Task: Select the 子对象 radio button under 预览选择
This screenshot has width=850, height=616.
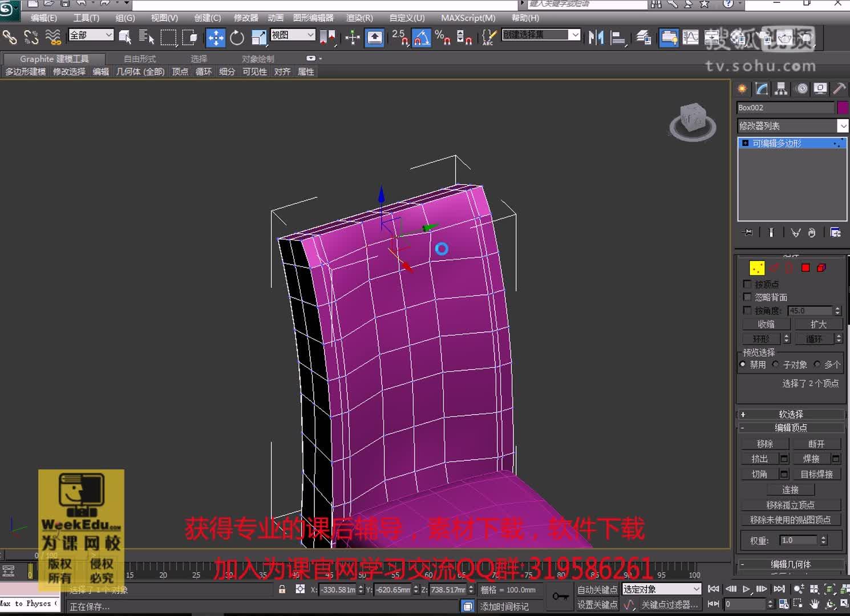Action: coord(776,364)
